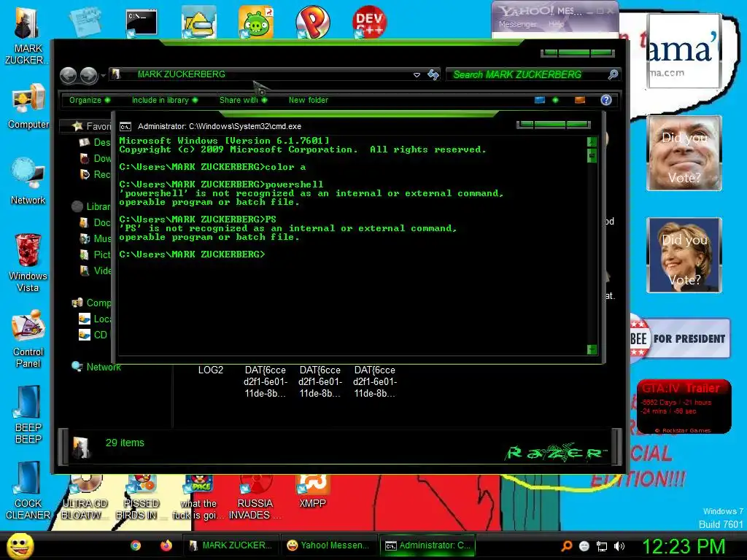Select the LOG2 file
This screenshot has height=560, width=747.
[x=211, y=370]
